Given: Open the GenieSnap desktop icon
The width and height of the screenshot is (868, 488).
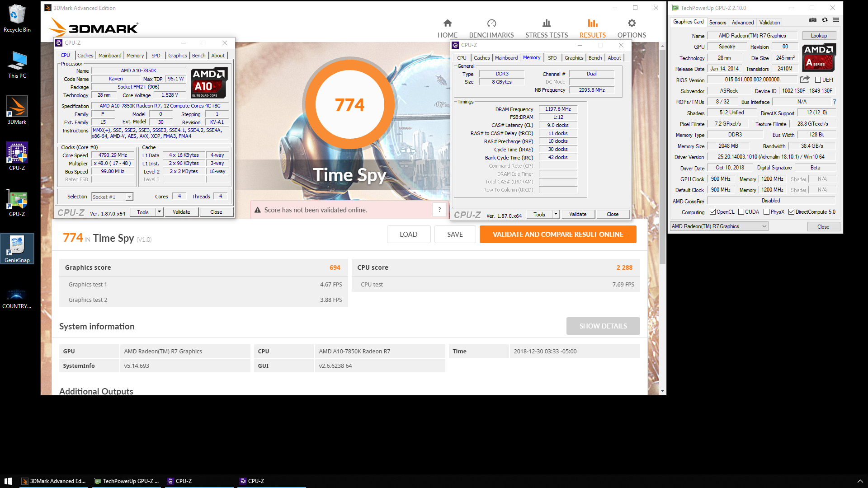Looking at the screenshot, I should [x=17, y=249].
